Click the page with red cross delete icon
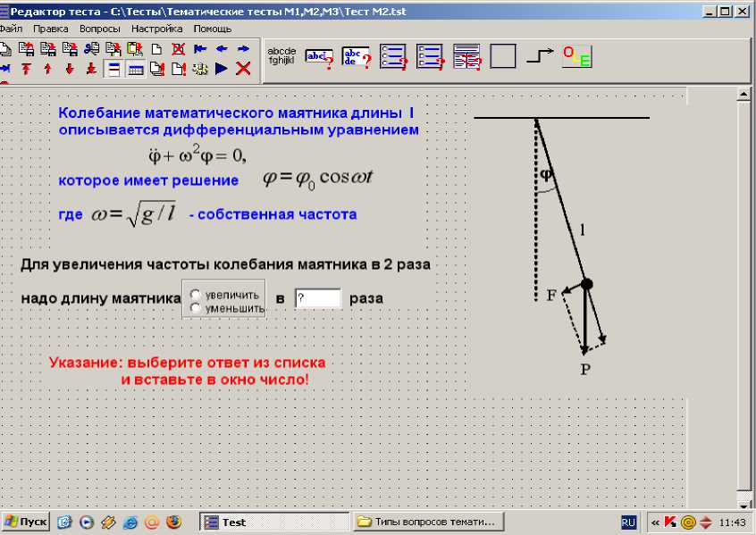This screenshot has width=756, height=535. pyautogui.click(x=179, y=49)
